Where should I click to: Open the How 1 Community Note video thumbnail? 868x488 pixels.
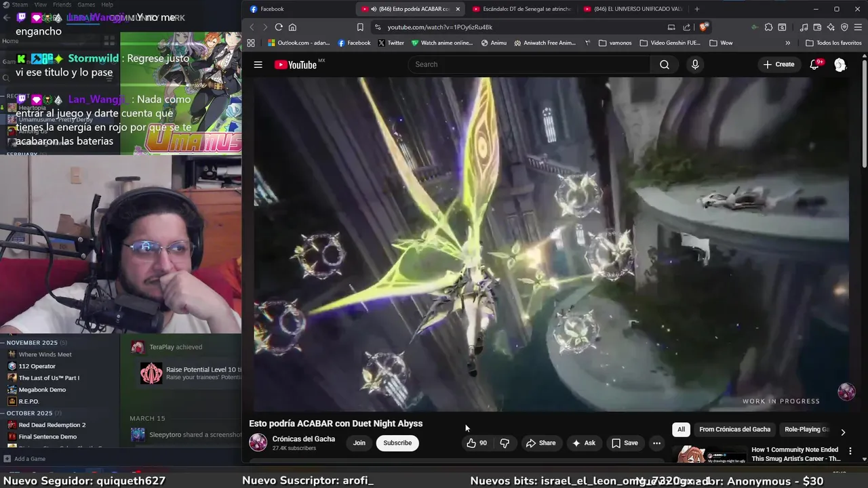click(x=709, y=455)
